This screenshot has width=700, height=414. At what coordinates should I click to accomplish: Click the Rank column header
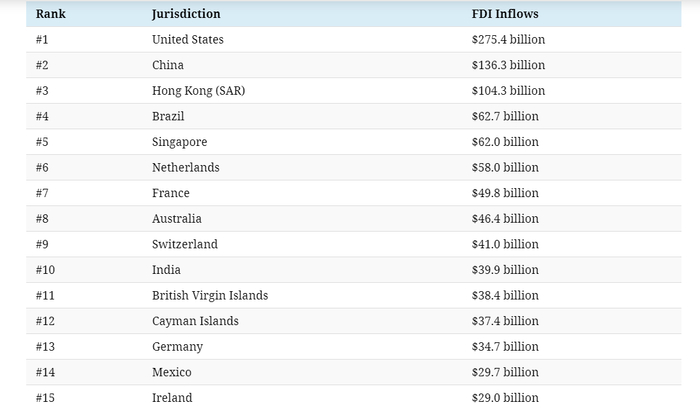pos(51,14)
